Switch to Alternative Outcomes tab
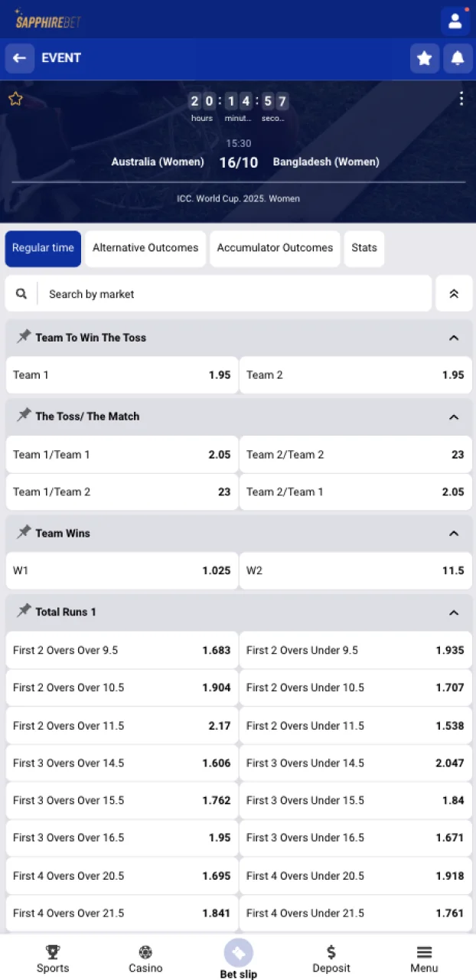The height and width of the screenshot is (980, 476). pyautogui.click(x=145, y=248)
